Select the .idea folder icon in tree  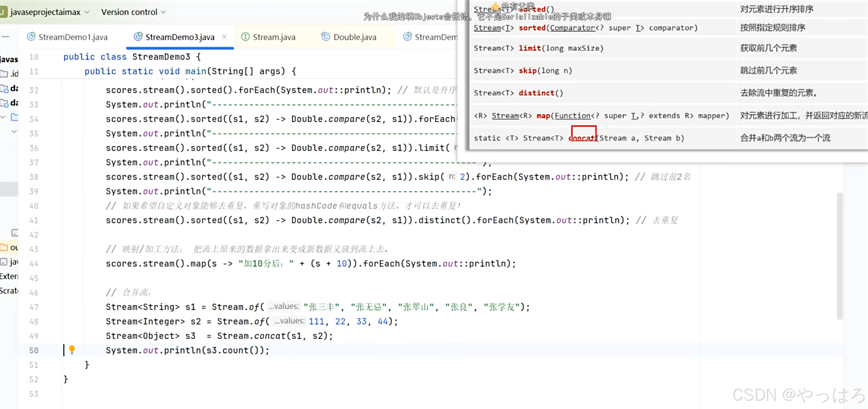[x=4, y=74]
